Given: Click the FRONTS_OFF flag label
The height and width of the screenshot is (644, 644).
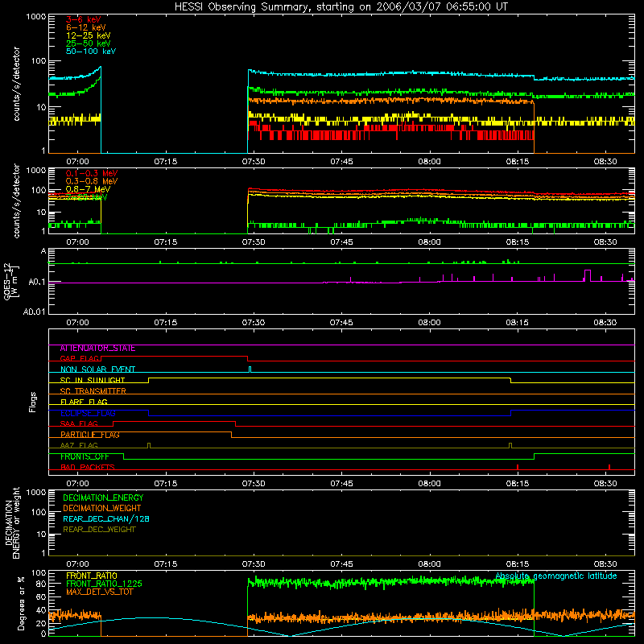Looking at the screenshot, I should click(85, 456).
